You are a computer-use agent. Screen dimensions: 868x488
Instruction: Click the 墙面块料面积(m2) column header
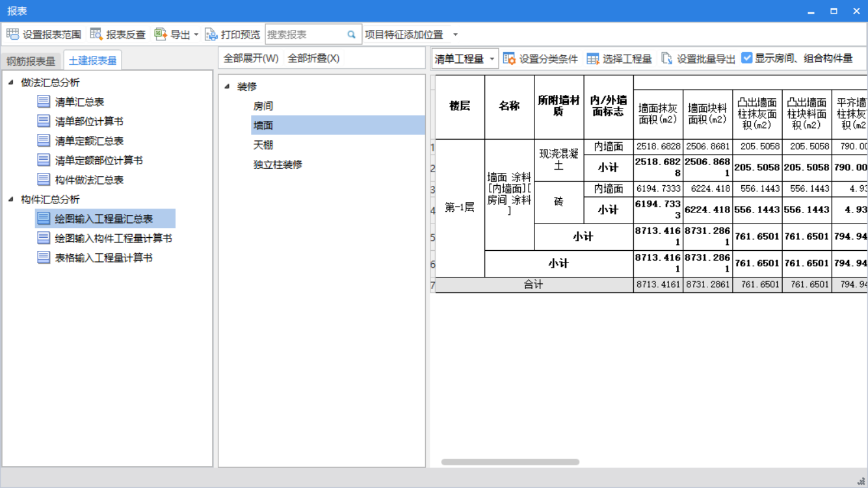click(707, 114)
